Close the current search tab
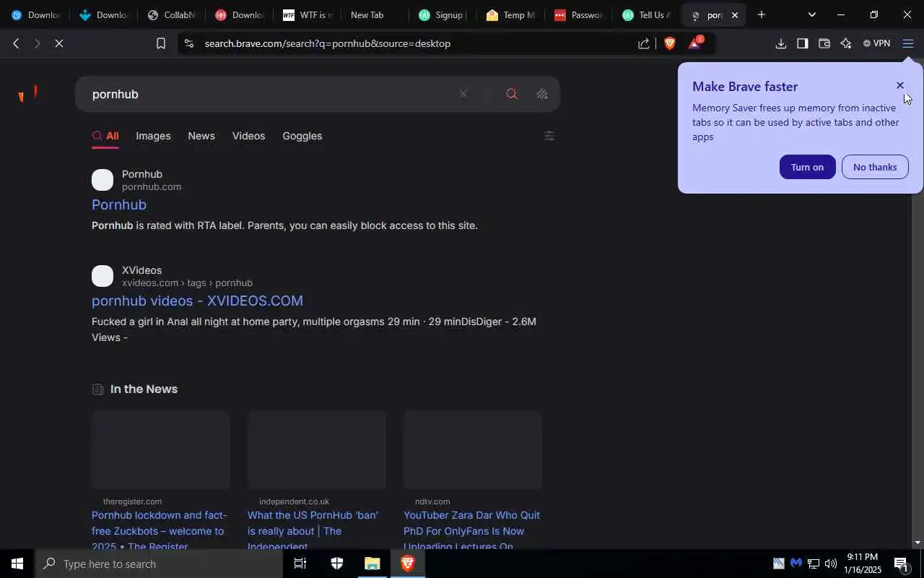 [734, 14]
